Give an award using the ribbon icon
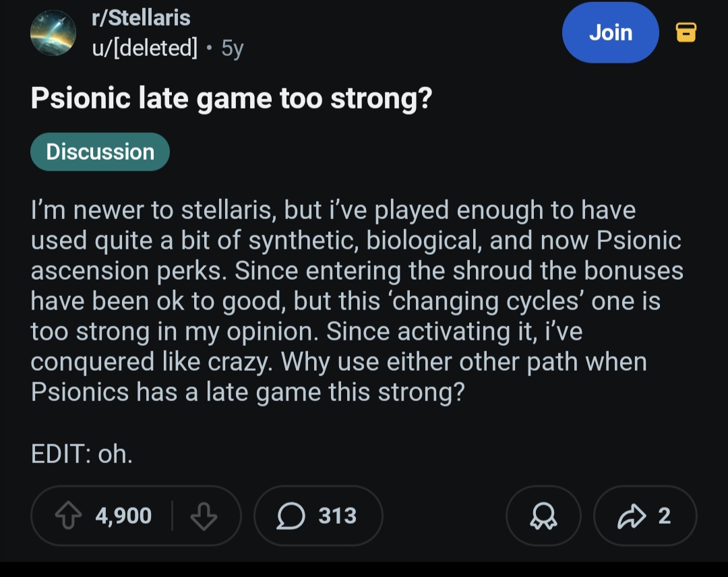This screenshot has height=577, width=728. (543, 516)
